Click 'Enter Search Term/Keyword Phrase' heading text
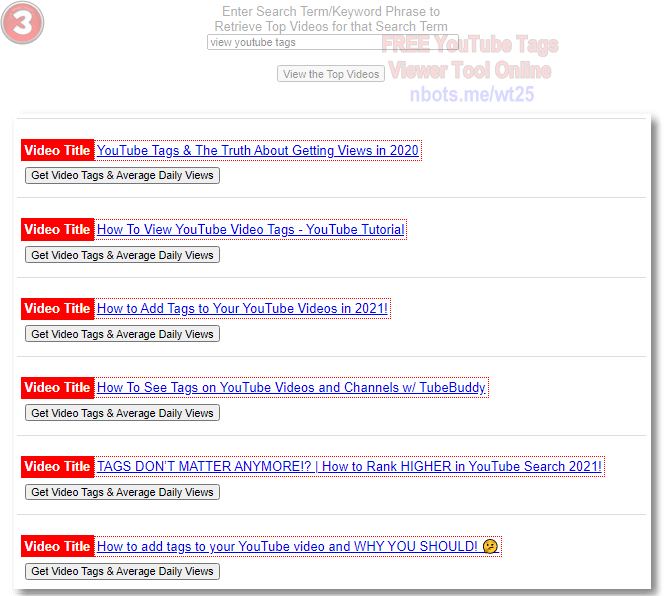This screenshot has height=596, width=671. click(331, 19)
